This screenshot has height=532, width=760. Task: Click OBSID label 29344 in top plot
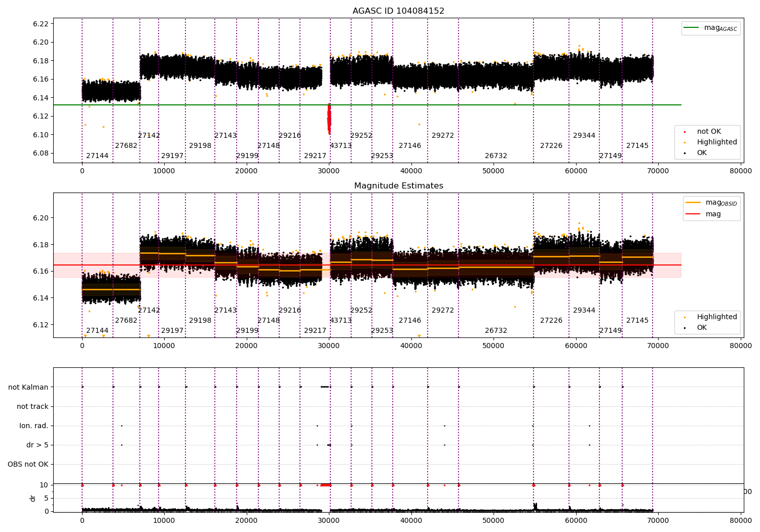pos(584,135)
